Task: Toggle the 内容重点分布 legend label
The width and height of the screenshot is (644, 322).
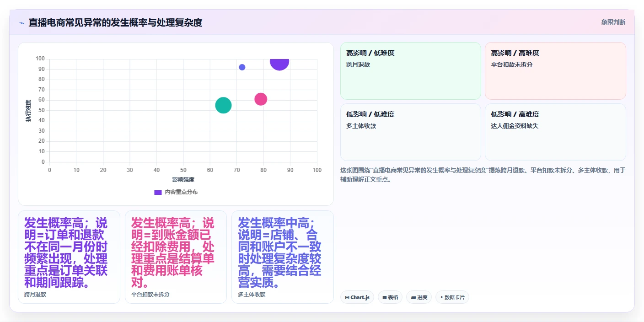Action: (181, 192)
